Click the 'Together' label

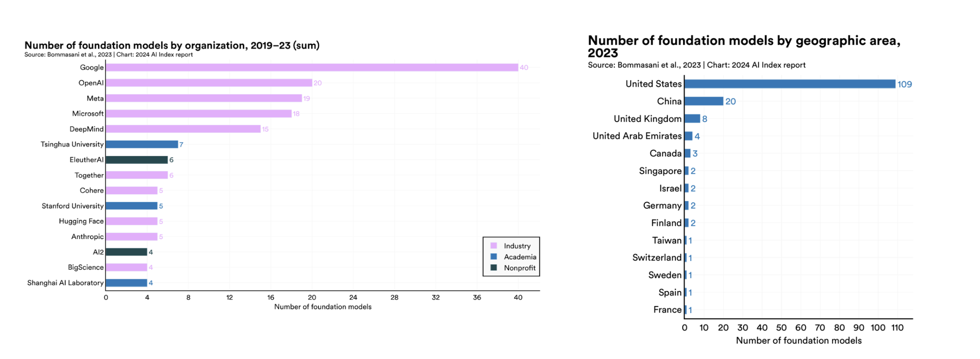click(89, 175)
